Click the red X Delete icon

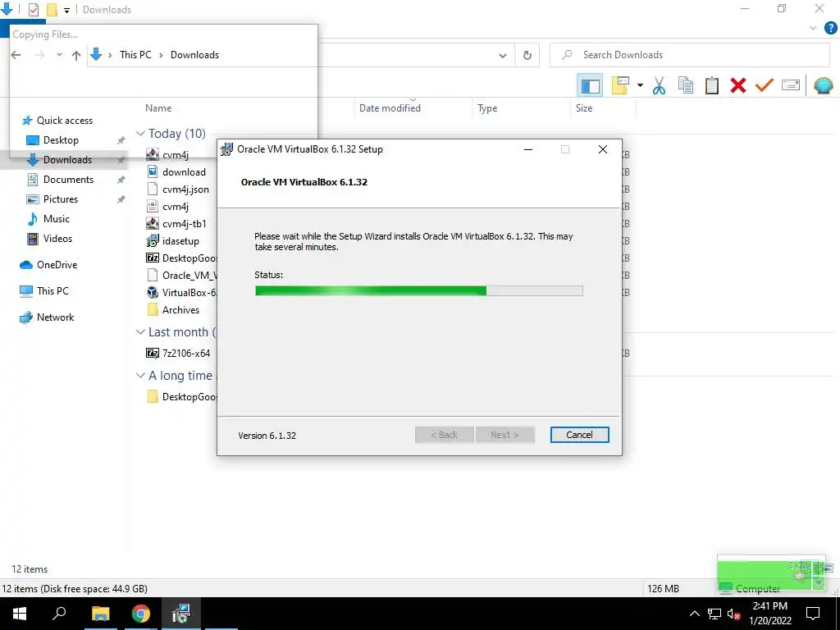pyautogui.click(x=737, y=85)
